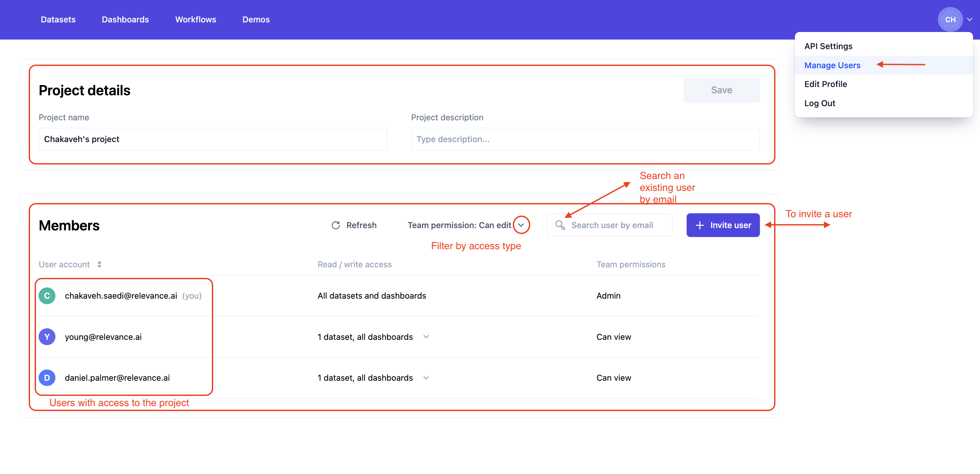
Task: Click the purple Y user avatar
Action: 47,337
